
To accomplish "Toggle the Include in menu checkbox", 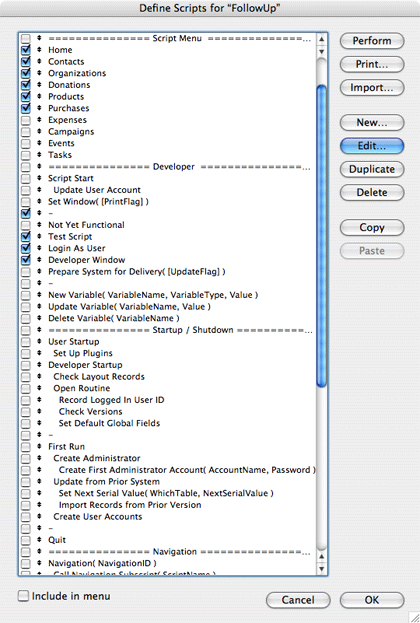I will [x=23, y=596].
